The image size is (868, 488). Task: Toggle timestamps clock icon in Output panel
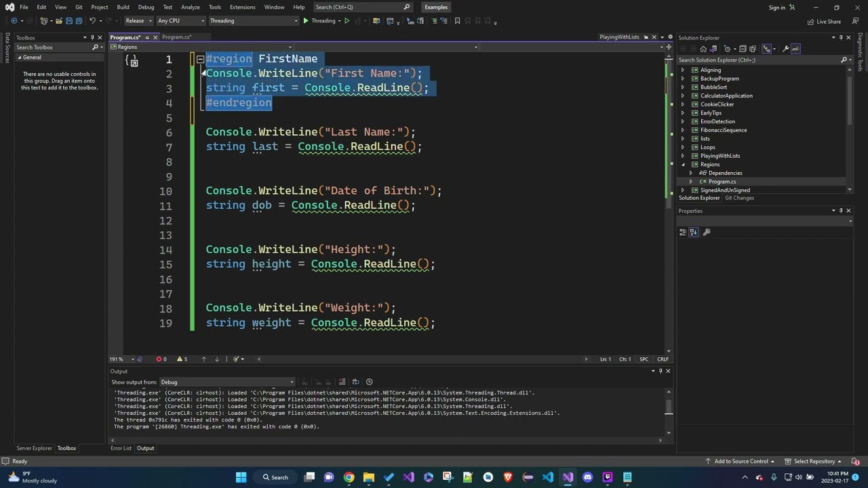[370, 382]
